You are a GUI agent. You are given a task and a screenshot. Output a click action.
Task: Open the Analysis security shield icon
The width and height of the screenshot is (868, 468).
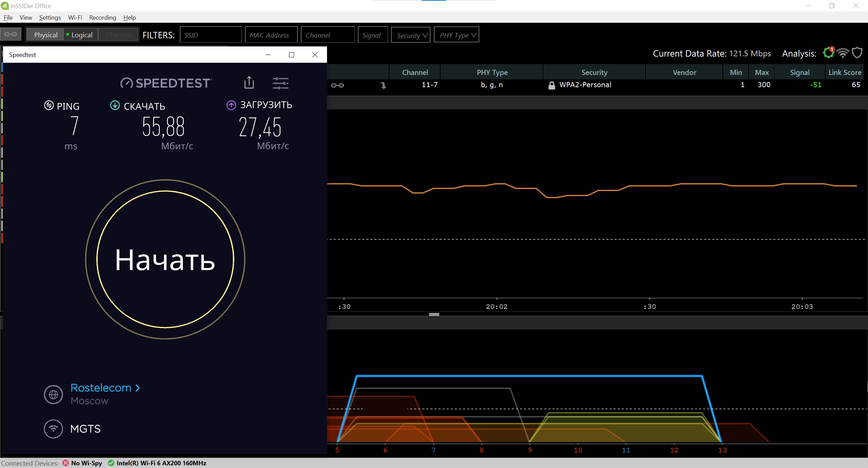(x=857, y=53)
